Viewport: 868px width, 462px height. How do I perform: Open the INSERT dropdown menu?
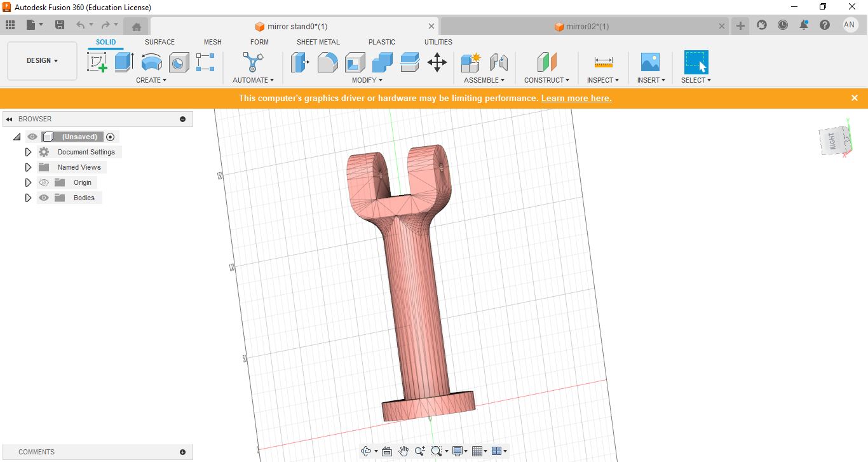[x=651, y=80]
